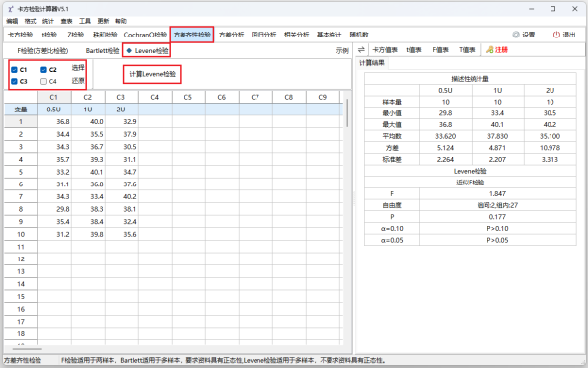The height and width of the screenshot is (368, 588).
Task: Click the variance value 10.978 in results
Action: (x=551, y=148)
